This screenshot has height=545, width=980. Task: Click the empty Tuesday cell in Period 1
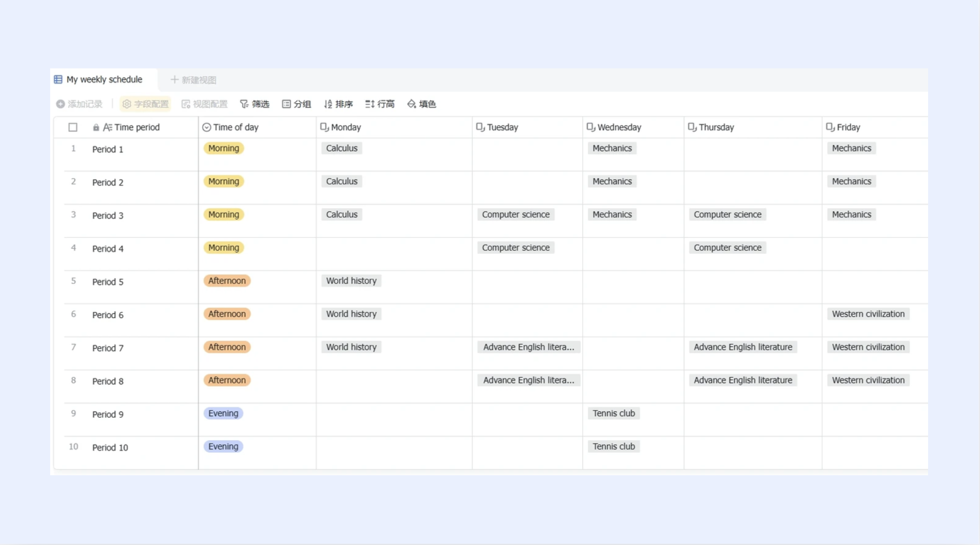527,154
